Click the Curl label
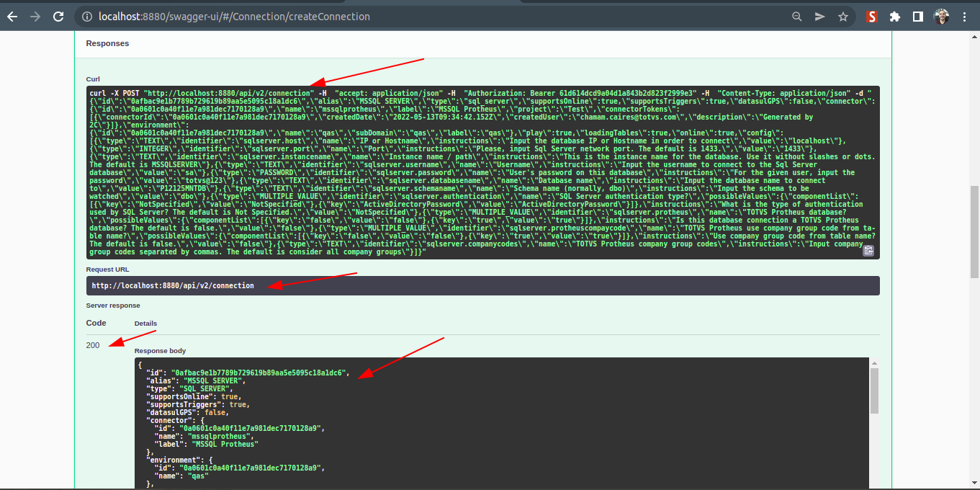The width and height of the screenshot is (980, 490). (x=93, y=79)
